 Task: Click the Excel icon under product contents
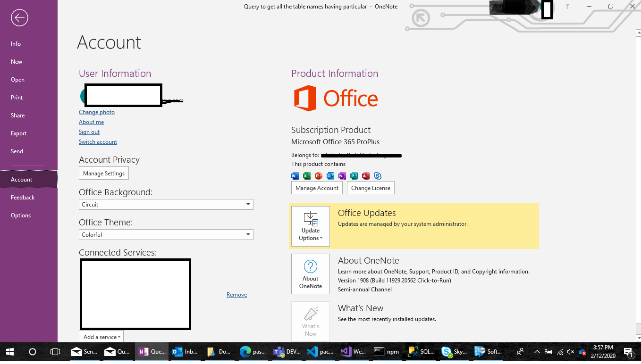click(307, 176)
